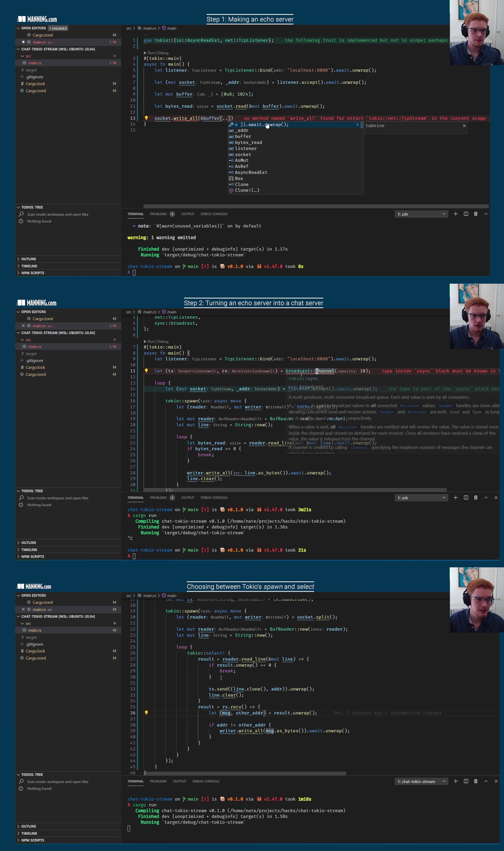The height and width of the screenshot is (851, 504).
Task: Maximize the terminal panel in the Step 1 frame
Action: (x=486, y=214)
